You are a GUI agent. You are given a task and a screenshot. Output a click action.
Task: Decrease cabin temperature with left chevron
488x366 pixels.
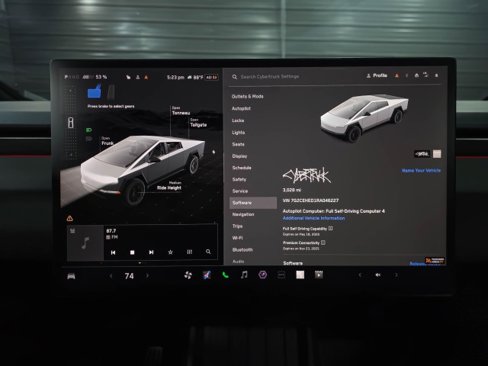[111, 276]
